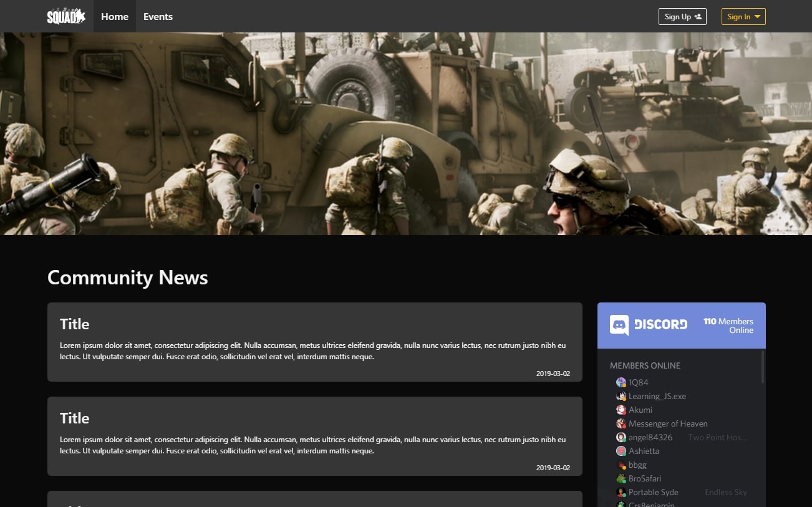812x507 pixels.
Task: Open the Home nav tab
Action: click(x=115, y=16)
